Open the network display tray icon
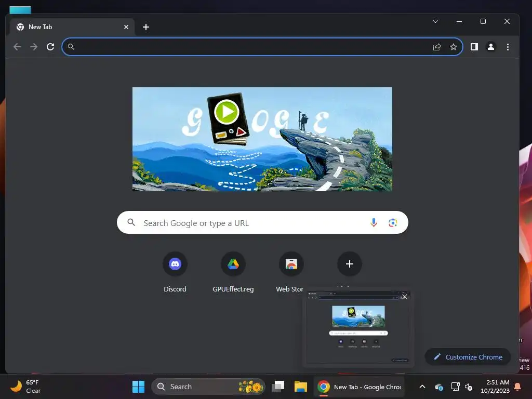This screenshot has width=532, height=399. point(455,387)
